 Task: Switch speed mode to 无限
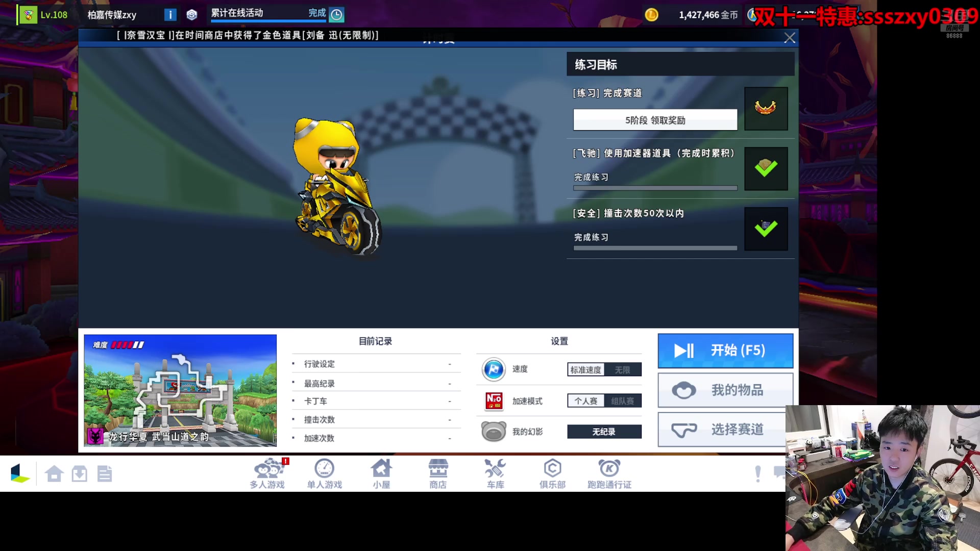click(x=624, y=369)
